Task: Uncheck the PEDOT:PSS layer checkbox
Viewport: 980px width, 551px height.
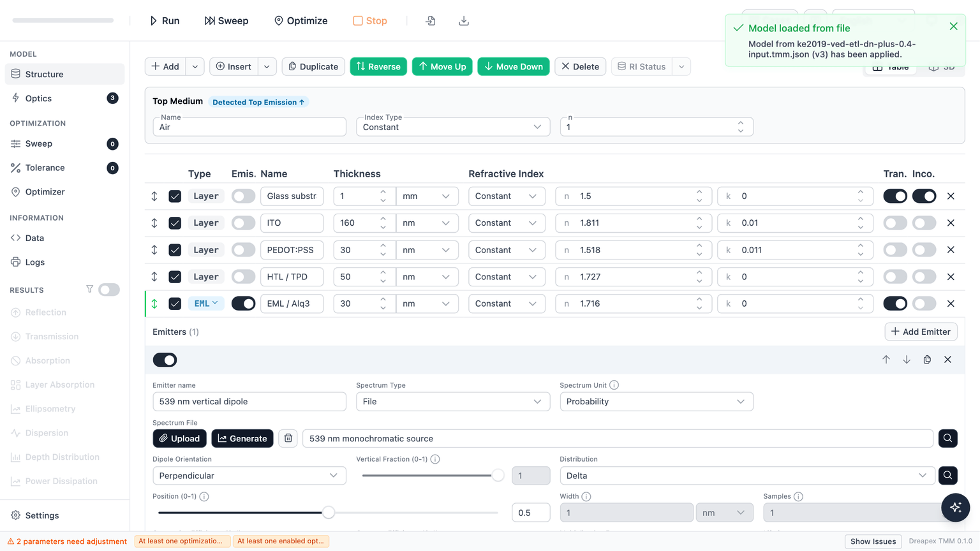Action: 175,250
